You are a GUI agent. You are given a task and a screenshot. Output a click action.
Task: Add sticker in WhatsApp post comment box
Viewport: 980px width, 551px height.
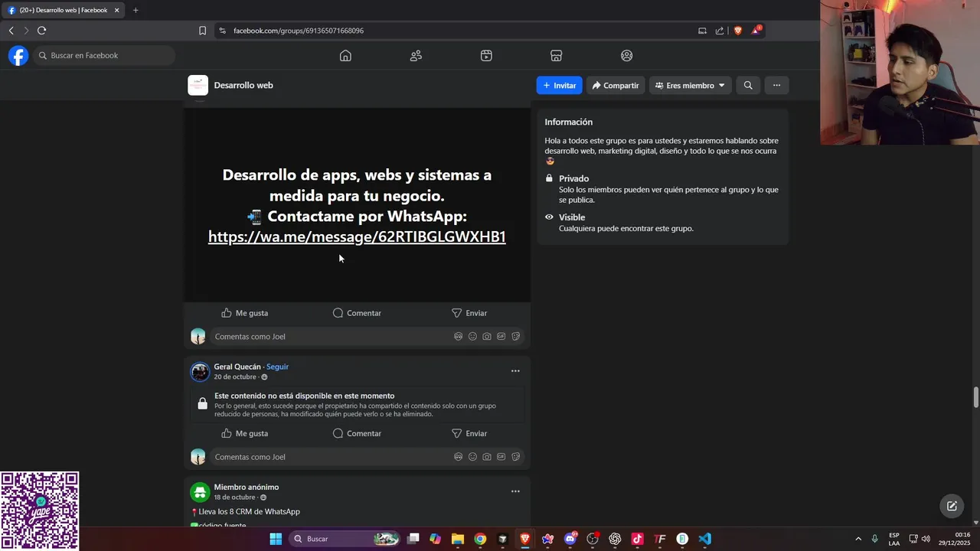coord(515,336)
